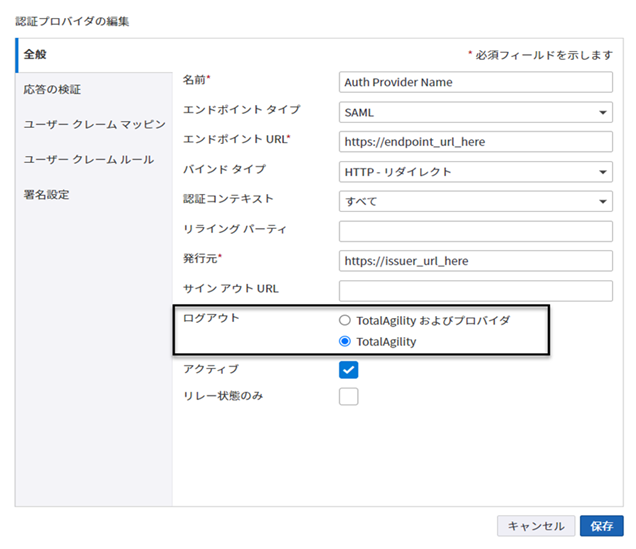Click the 名前 input field
Viewport: 636px width, 549px height.
475,82
